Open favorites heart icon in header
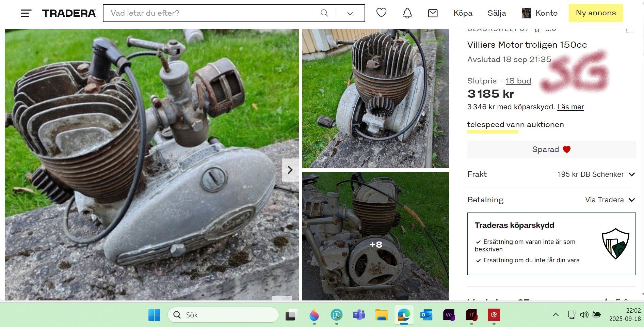Image resolution: width=644 pixels, height=327 pixels. pos(381,13)
